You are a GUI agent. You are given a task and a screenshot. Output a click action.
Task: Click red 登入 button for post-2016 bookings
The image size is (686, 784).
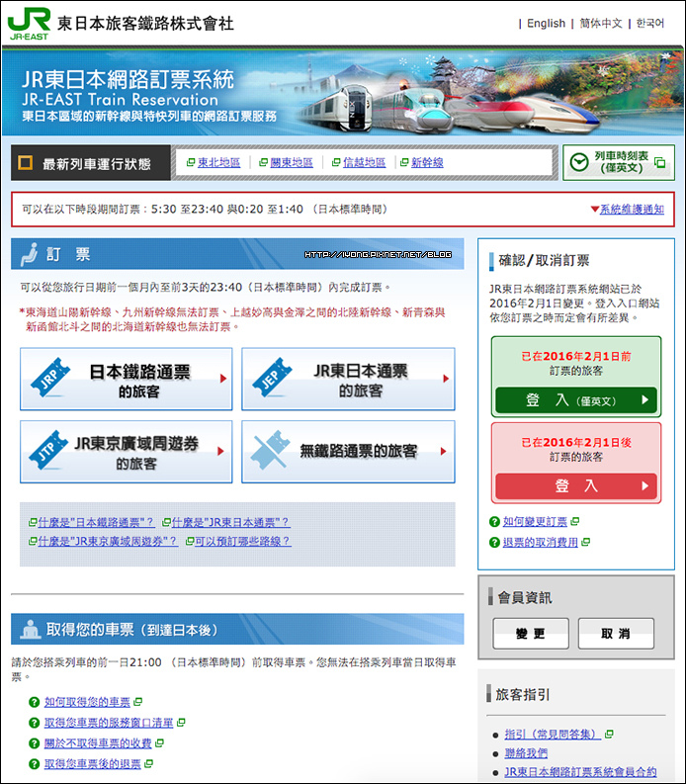pyautogui.click(x=576, y=486)
